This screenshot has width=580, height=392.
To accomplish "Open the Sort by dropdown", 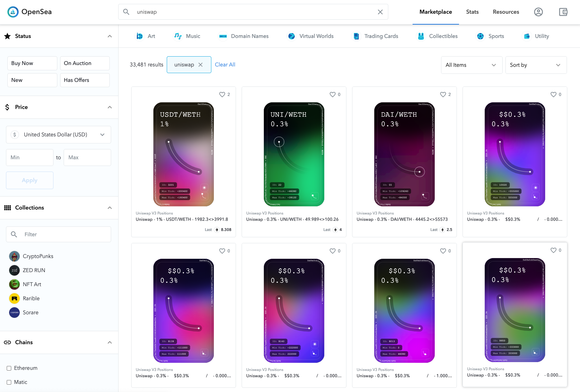I will pyautogui.click(x=536, y=65).
